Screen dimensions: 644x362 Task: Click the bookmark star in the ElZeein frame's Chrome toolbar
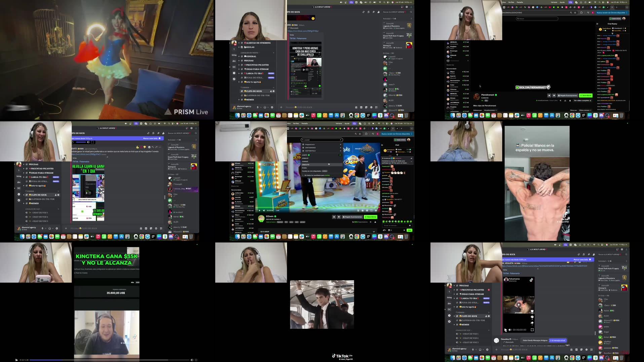[360, 134]
